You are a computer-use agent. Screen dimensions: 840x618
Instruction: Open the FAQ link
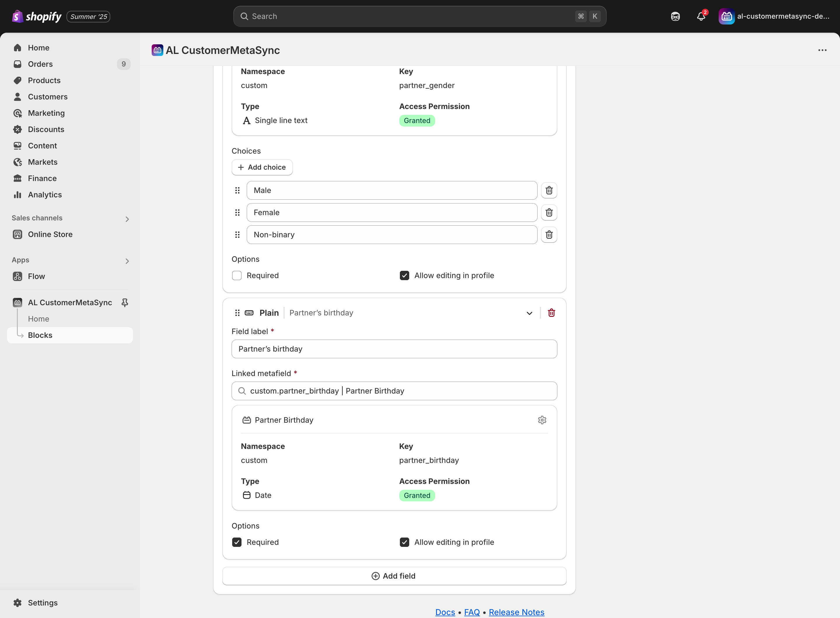(x=472, y=612)
